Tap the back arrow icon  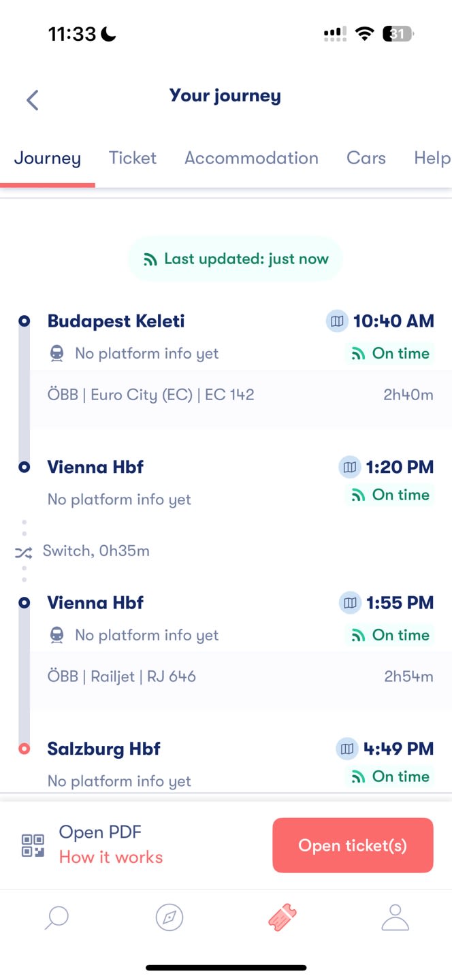tap(32, 100)
